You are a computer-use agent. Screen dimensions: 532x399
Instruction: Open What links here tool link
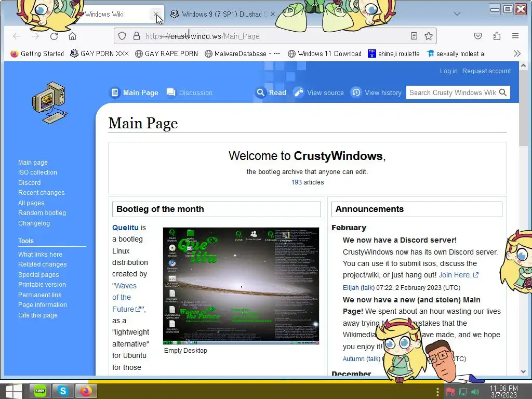[x=41, y=255]
